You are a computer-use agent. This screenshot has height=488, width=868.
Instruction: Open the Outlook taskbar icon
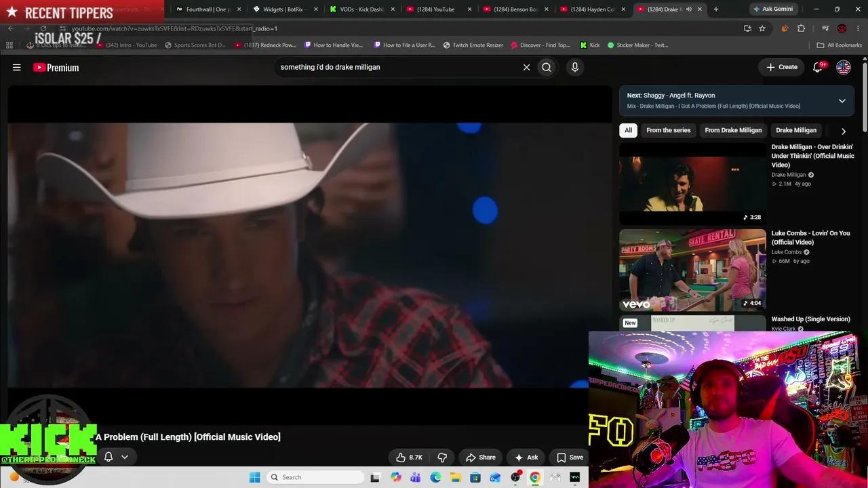pos(496,477)
